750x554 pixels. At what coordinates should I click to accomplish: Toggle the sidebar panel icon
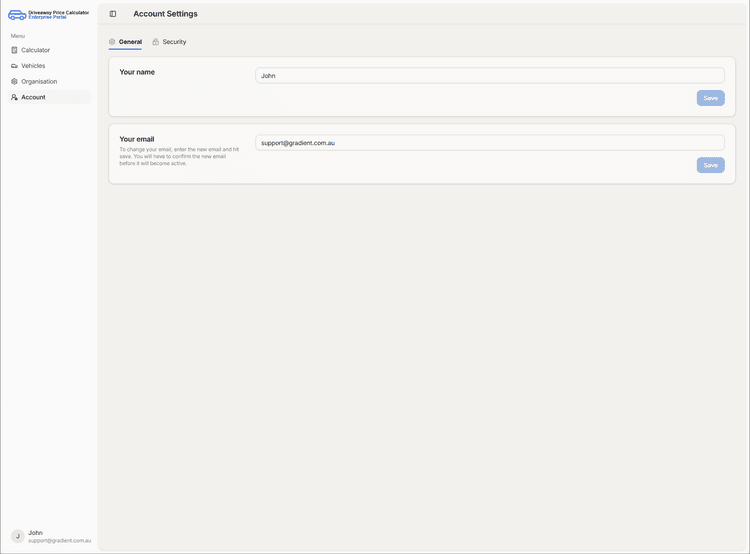click(x=113, y=14)
